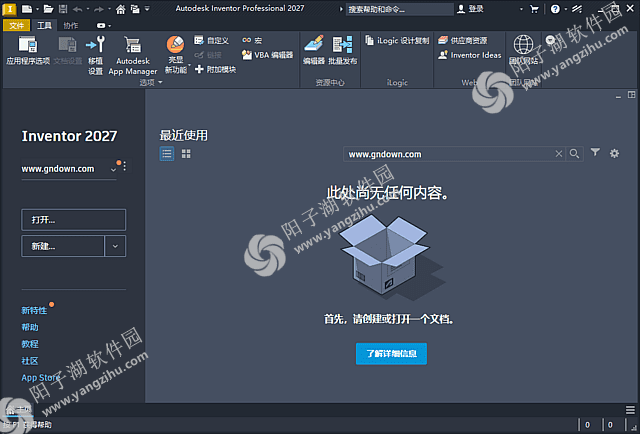Open the New file dropdown arrow in quick access
The width and height of the screenshot is (640, 434).
pyautogui.click(x=37, y=9)
